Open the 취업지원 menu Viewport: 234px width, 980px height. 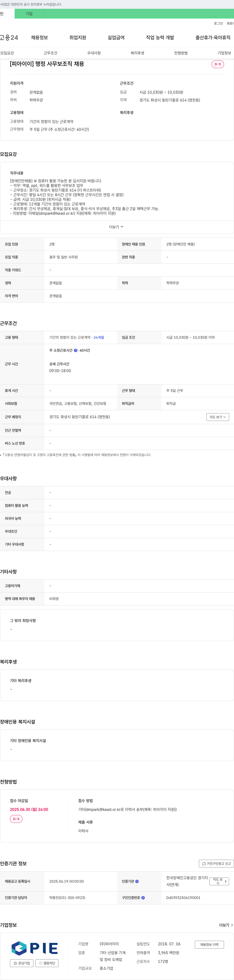click(x=78, y=38)
